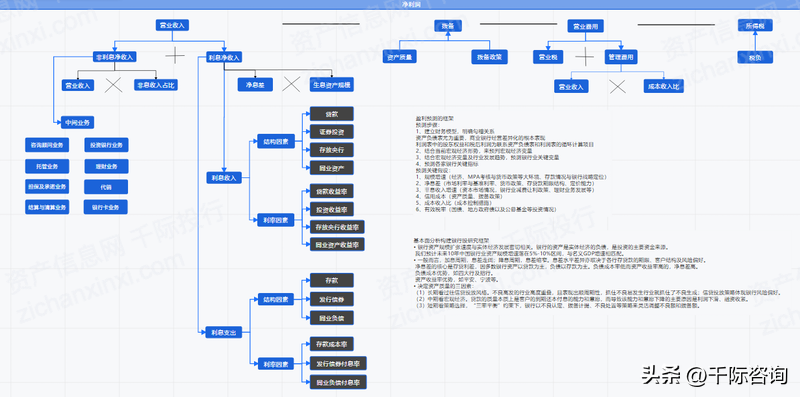Click the dark 存放央行 node
Screen dimensions: 800x397
[x=332, y=150]
